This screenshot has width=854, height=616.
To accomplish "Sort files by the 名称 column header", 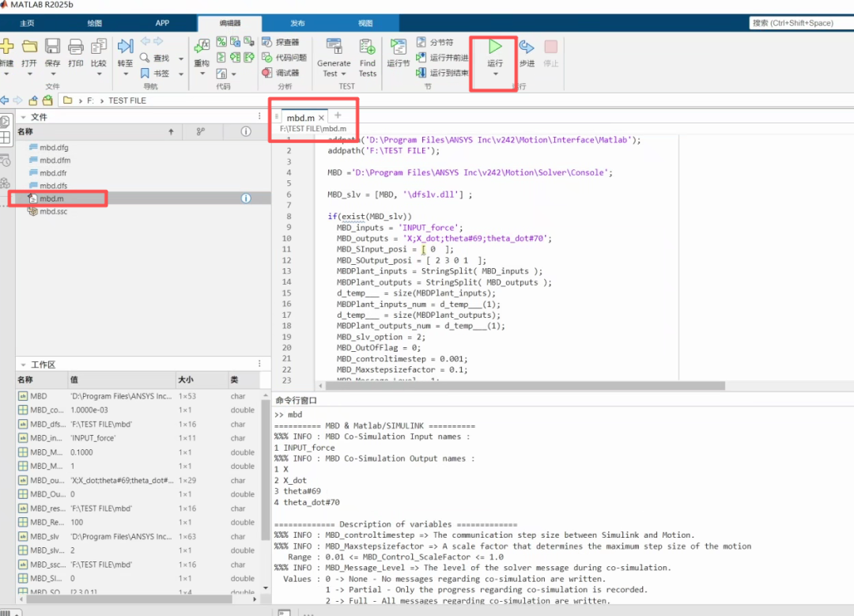I will click(x=98, y=131).
